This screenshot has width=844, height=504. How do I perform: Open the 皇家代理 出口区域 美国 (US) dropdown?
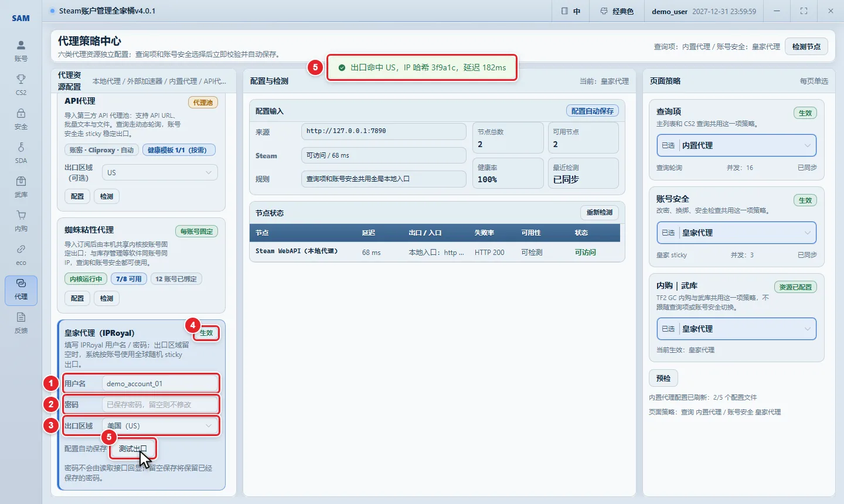(160, 425)
